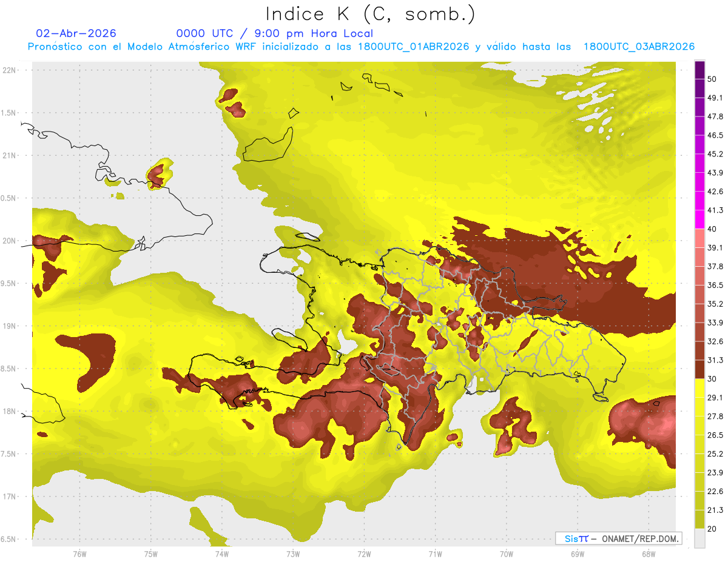Click the SisTT - ONAMET/REP.DOM. credit box
Viewport: 728px width, 562px height.
coord(618,538)
